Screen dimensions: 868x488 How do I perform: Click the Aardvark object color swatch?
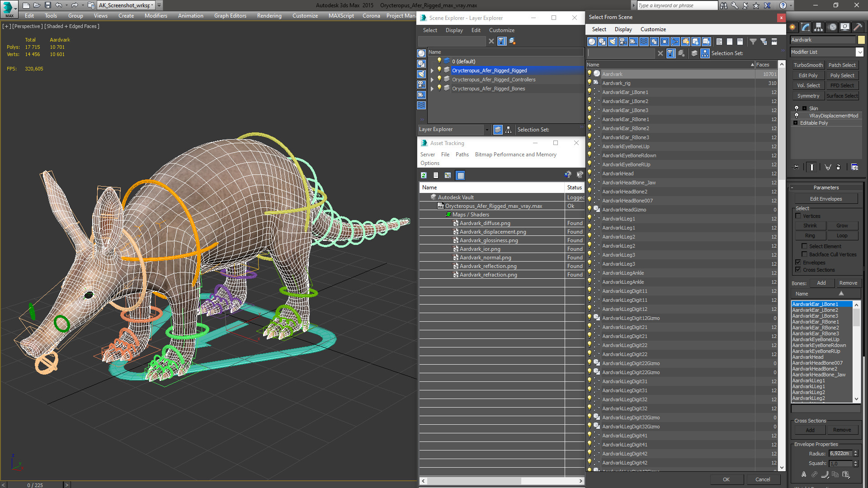click(x=861, y=40)
